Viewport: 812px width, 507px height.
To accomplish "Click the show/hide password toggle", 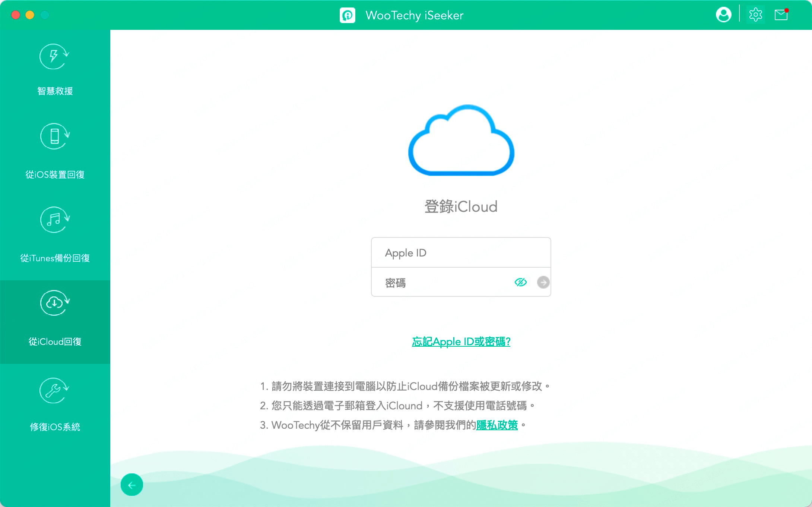I will [x=521, y=281].
